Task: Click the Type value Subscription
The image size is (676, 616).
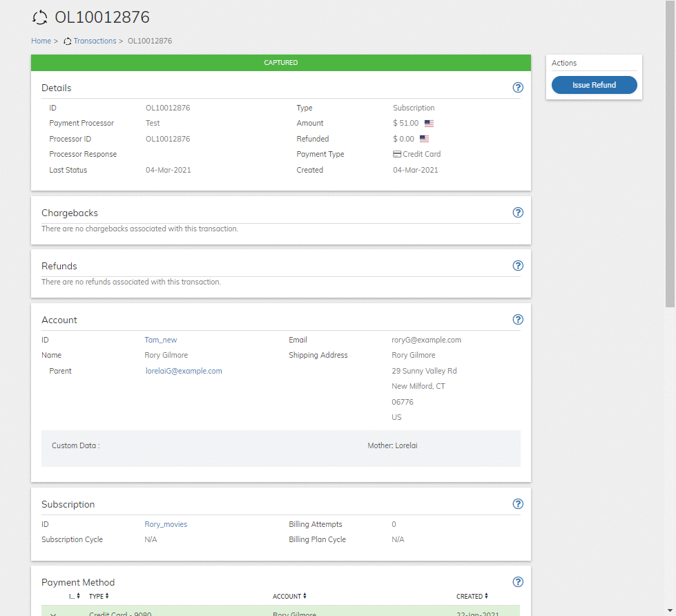Action: click(x=414, y=108)
